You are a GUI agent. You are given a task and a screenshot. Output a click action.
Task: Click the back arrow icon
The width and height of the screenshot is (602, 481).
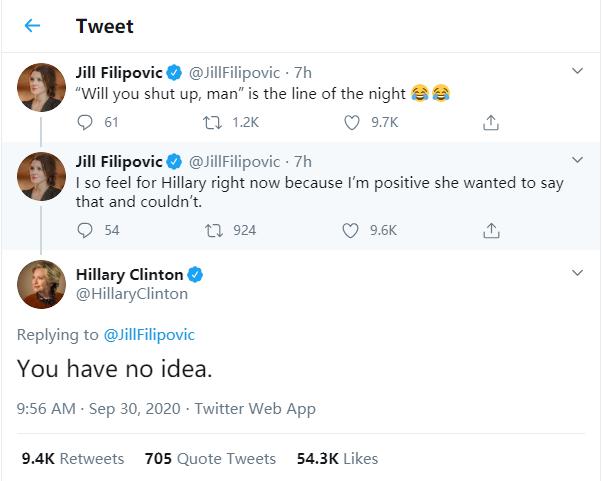tap(32, 26)
